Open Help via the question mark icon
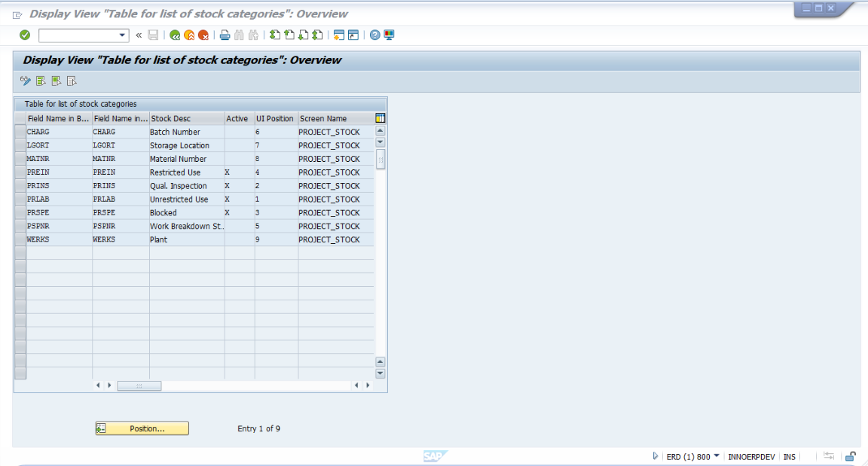This screenshot has height=466, width=868. coord(374,35)
